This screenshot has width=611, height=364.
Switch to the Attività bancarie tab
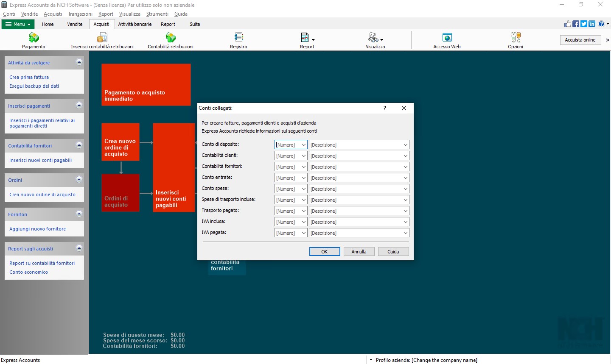tap(135, 24)
